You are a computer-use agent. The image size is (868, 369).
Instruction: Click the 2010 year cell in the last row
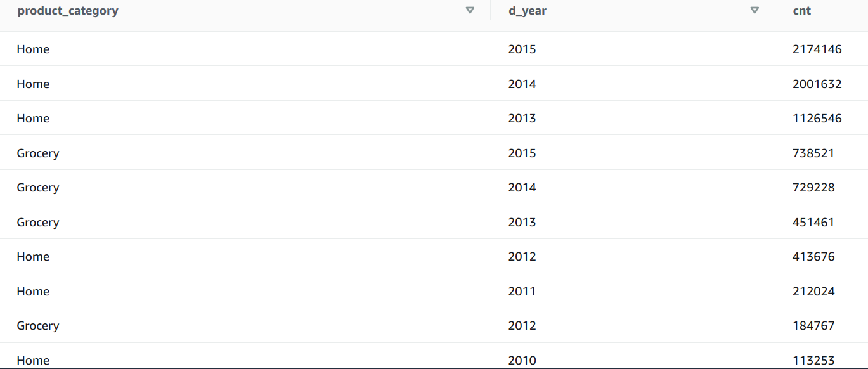click(522, 360)
